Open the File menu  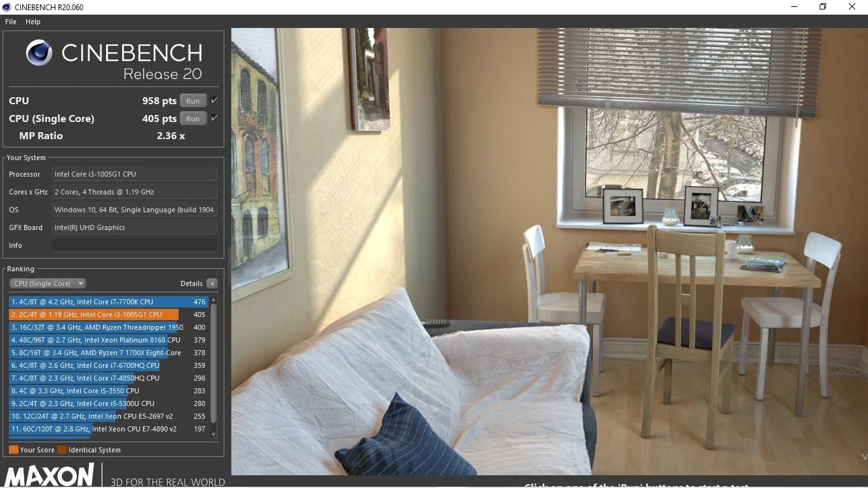[11, 22]
